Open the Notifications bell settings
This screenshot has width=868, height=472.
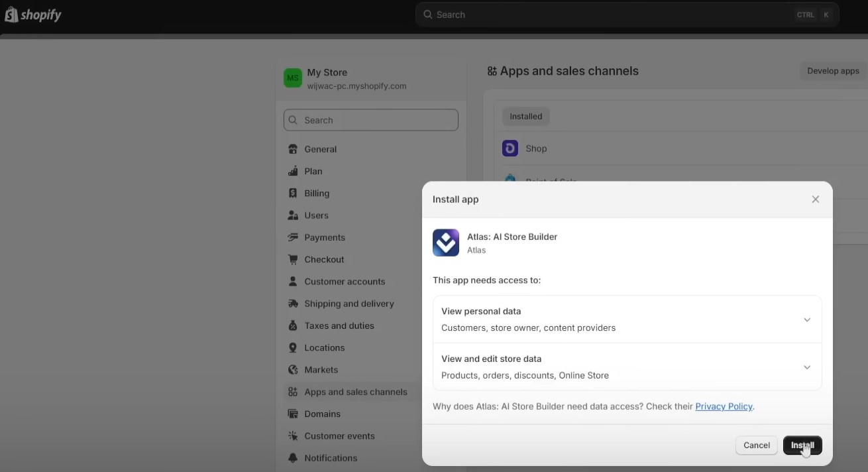tap(292, 457)
